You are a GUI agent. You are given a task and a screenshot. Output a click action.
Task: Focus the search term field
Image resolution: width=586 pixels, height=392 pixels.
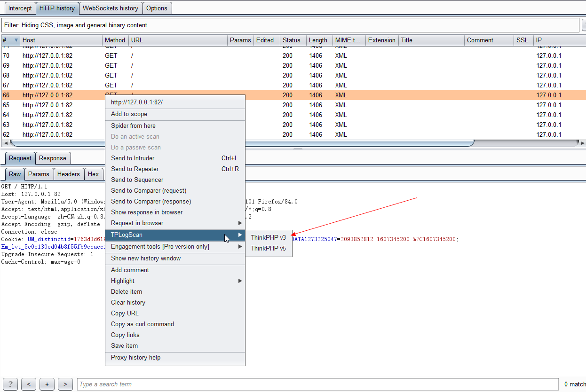318,384
